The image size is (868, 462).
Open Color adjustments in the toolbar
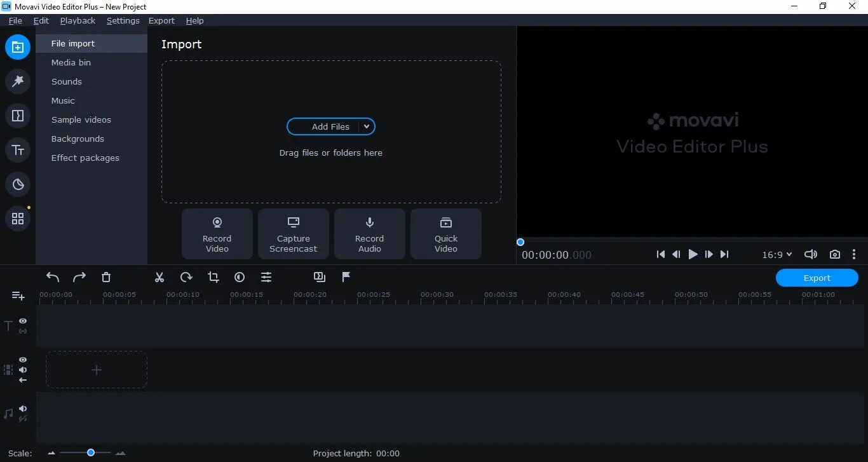(x=240, y=277)
